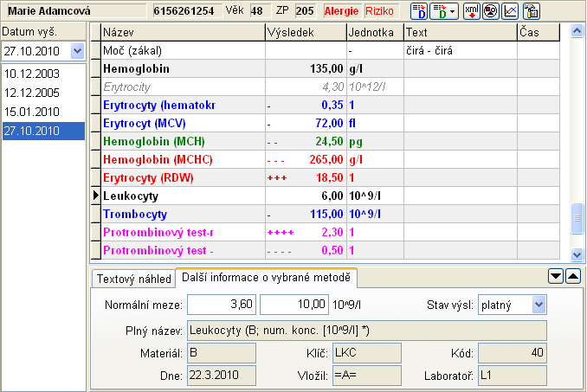Viewport: 587px width, 392px height.
Task: Switch to the Textový náhled tab
Action: pyautogui.click(x=132, y=279)
